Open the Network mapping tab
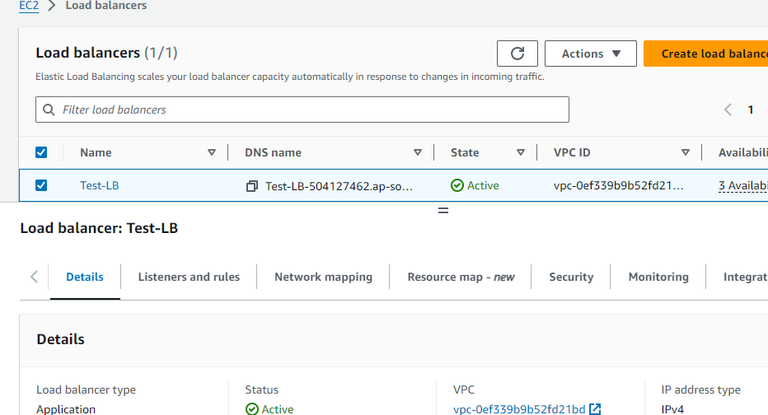 (x=323, y=277)
